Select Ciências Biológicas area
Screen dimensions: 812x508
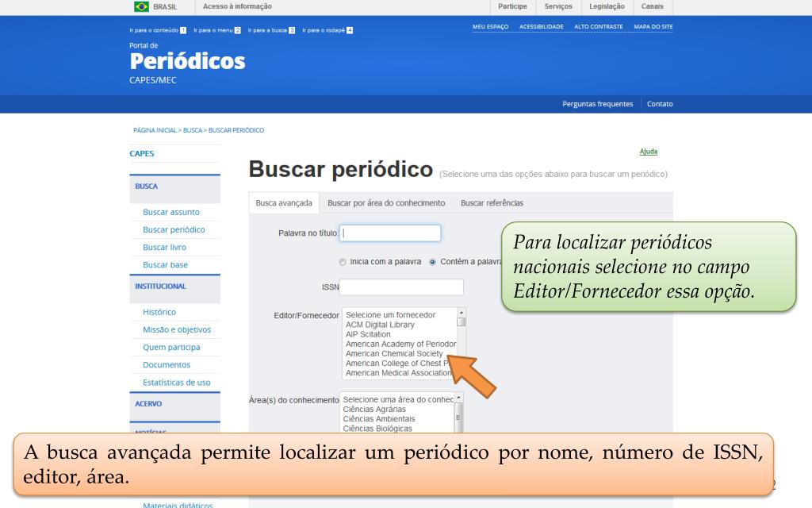click(377, 429)
